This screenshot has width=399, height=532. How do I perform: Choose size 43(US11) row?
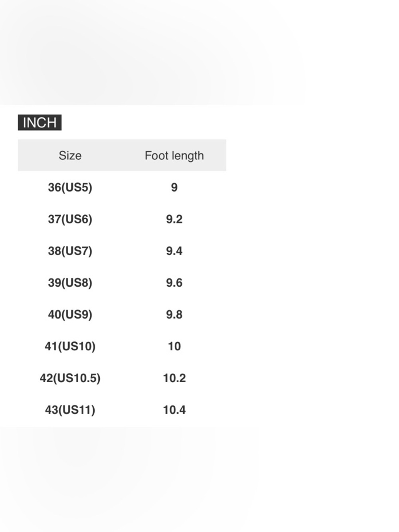click(x=122, y=410)
